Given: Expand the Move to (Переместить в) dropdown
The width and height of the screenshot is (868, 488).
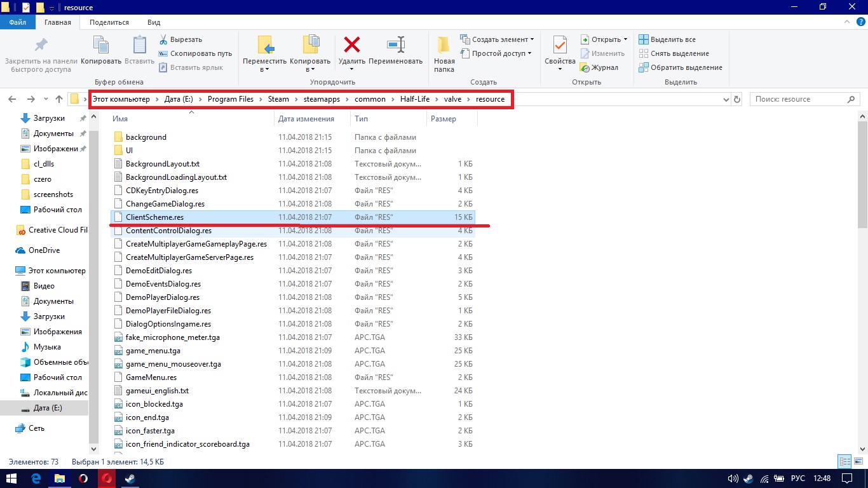Looking at the screenshot, I should tap(265, 69).
